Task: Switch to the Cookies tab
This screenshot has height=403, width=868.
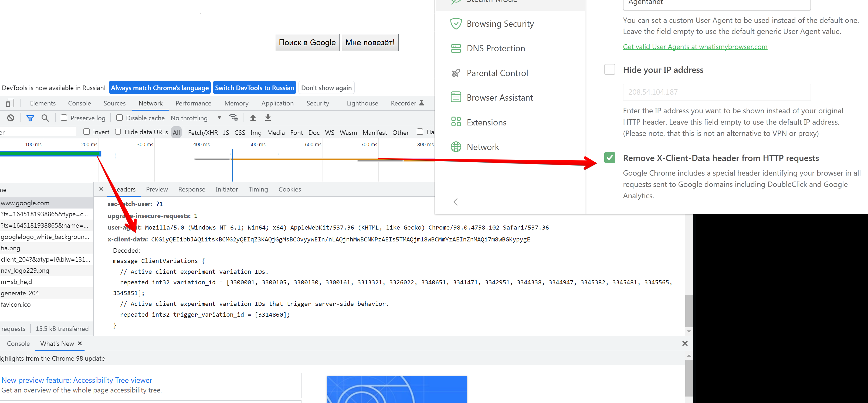Action: tap(289, 189)
